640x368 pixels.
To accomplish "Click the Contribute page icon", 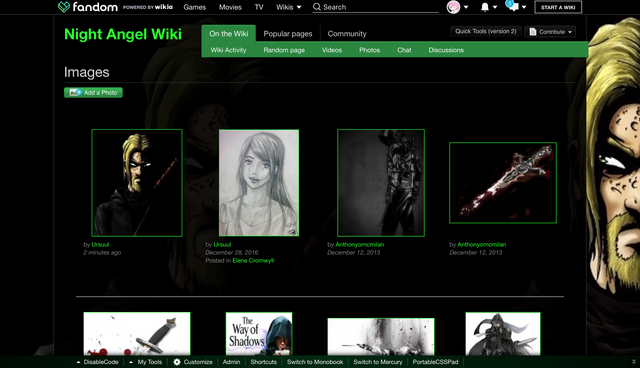I will [x=533, y=32].
